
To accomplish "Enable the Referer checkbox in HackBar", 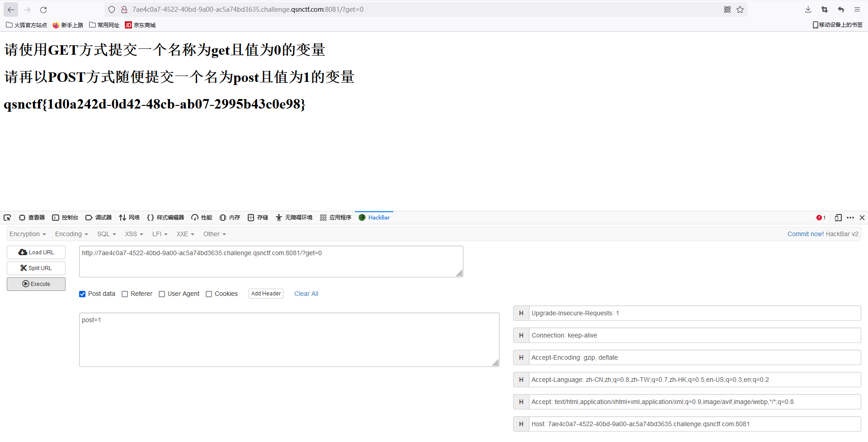I will tap(125, 294).
